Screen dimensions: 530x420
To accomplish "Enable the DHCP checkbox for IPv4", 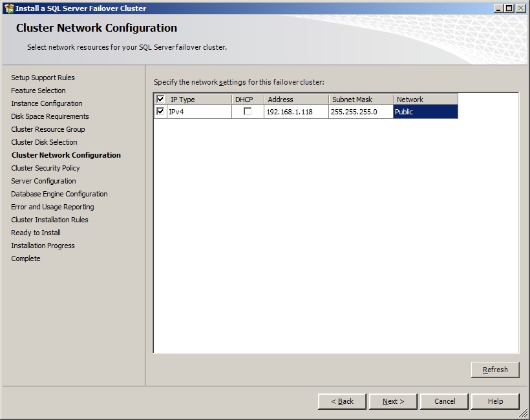I will [x=248, y=112].
